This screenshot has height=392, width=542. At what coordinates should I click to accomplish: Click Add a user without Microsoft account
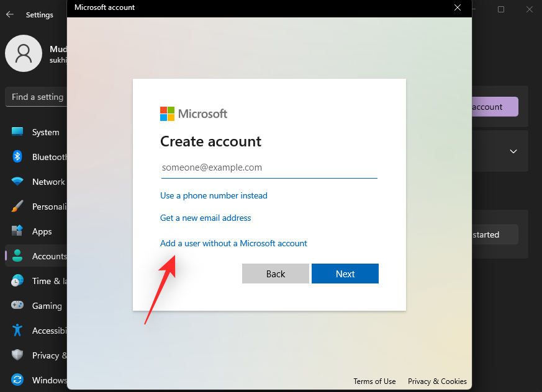233,243
